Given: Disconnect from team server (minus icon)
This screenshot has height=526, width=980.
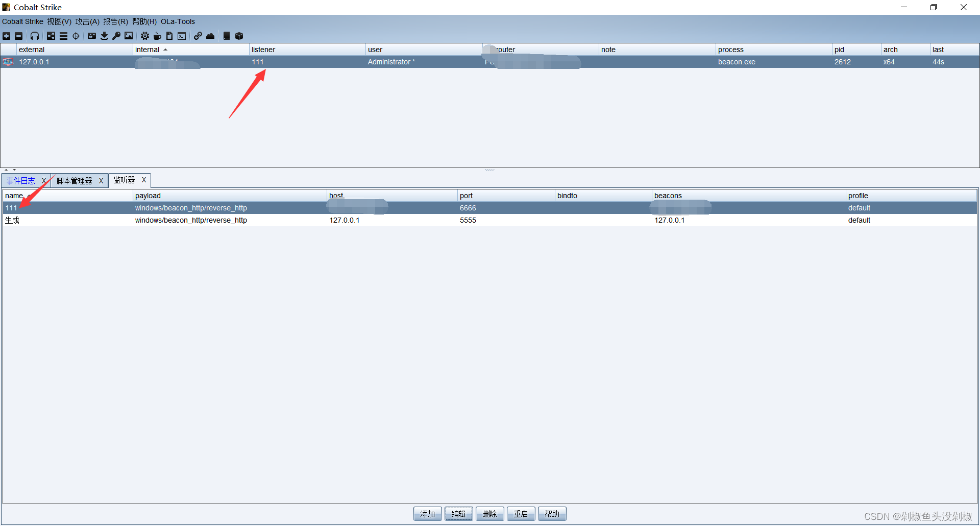Looking at the screenshot, I should [18, 36].
